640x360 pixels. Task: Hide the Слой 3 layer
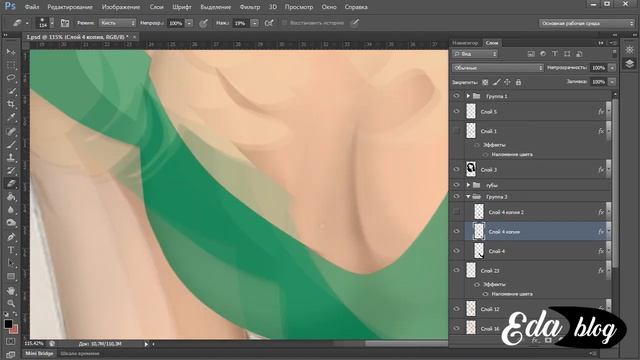(456, 169)
